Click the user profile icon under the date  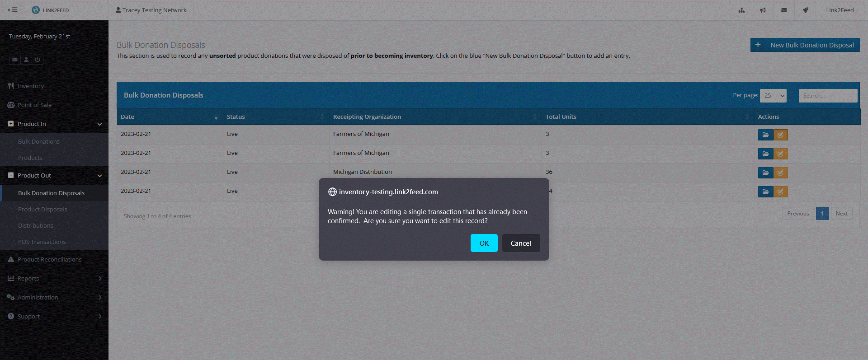26,60
